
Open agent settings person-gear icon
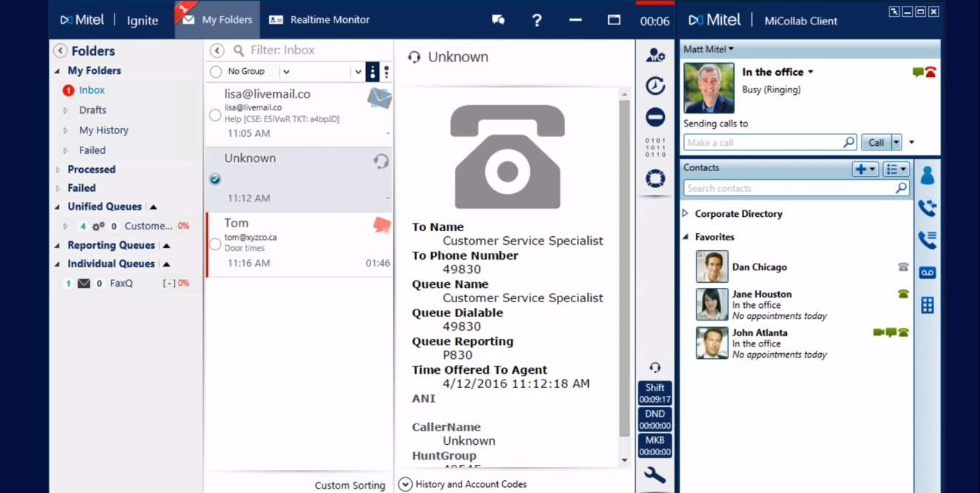[x=655, y=55]
